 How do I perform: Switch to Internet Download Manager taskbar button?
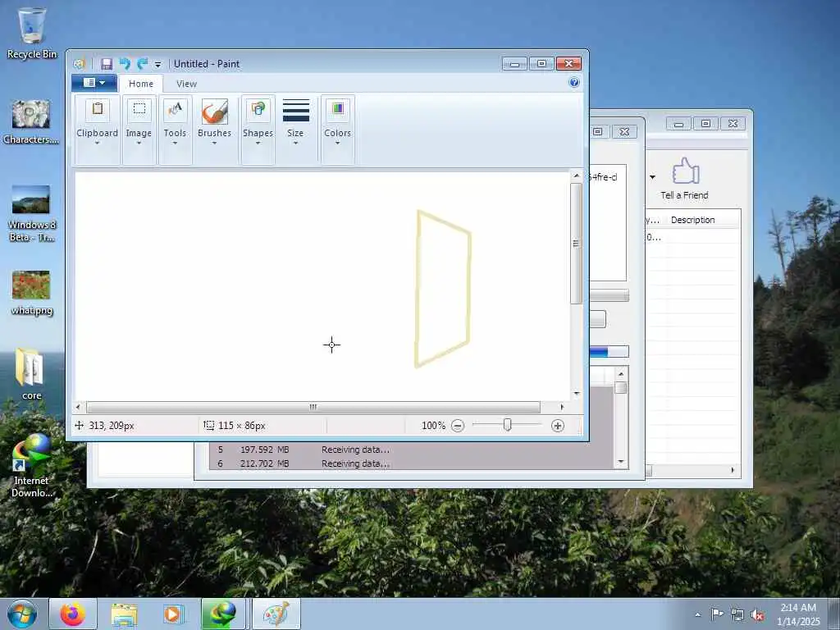(223, 614)
